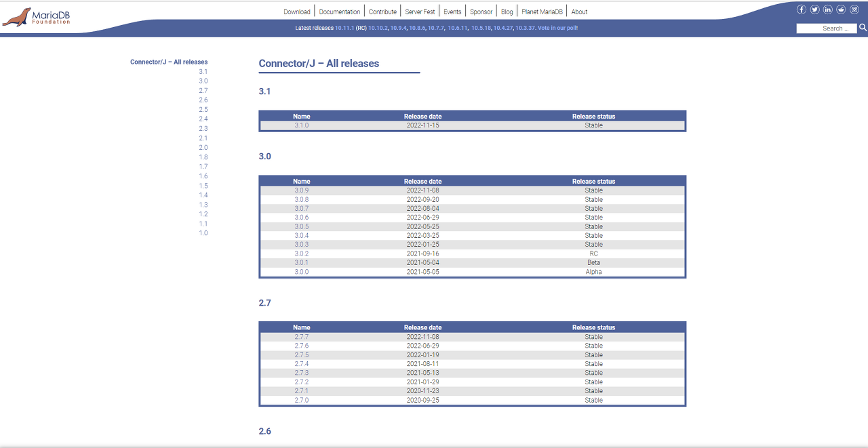
Task: Open the Documentation menu item
Action: [340, 12]
